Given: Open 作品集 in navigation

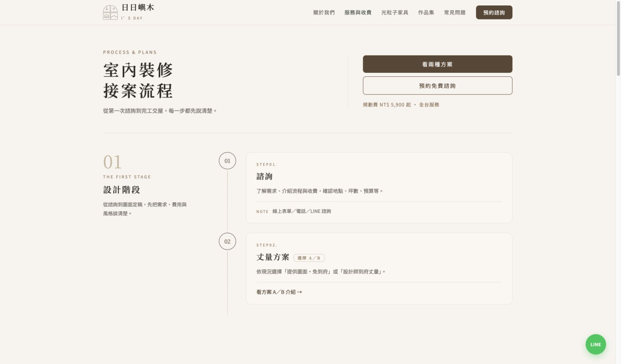Looking at the screenshot, I should click(426, 12).
